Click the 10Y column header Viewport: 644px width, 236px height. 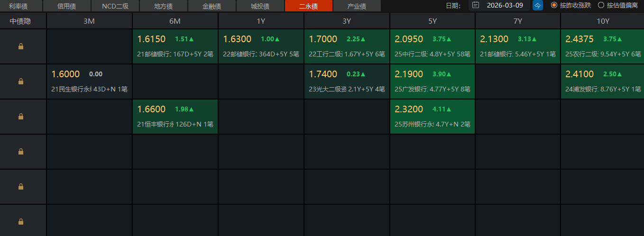[x=602, y=21]
